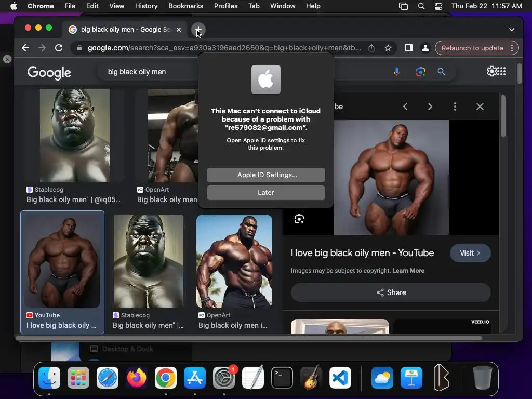This screenshot has height=399, width=532.
Task: Expand the tab search chevron in Chrome
Action: tap(512, 30)
